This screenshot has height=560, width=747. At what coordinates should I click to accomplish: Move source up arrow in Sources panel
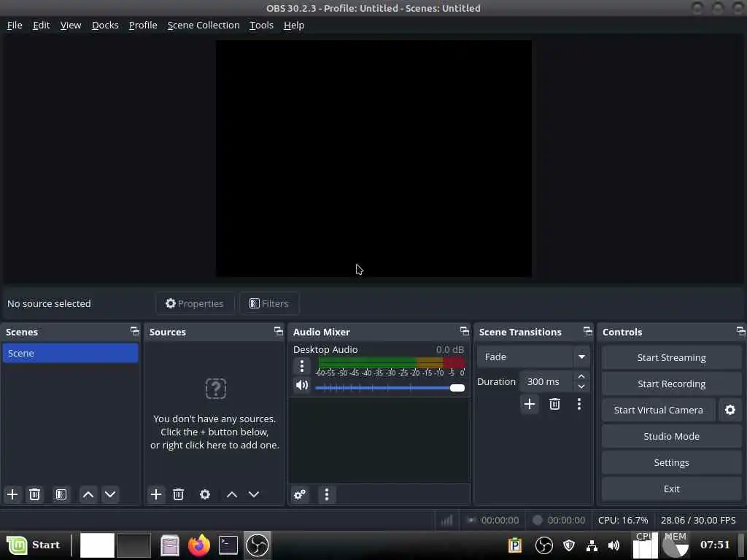click(x=232, y=494)
